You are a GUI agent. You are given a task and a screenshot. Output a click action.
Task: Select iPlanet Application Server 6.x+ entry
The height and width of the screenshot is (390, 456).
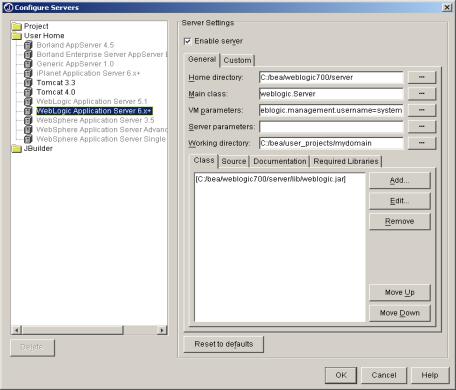pyautogui.click(x=88, y=73)
